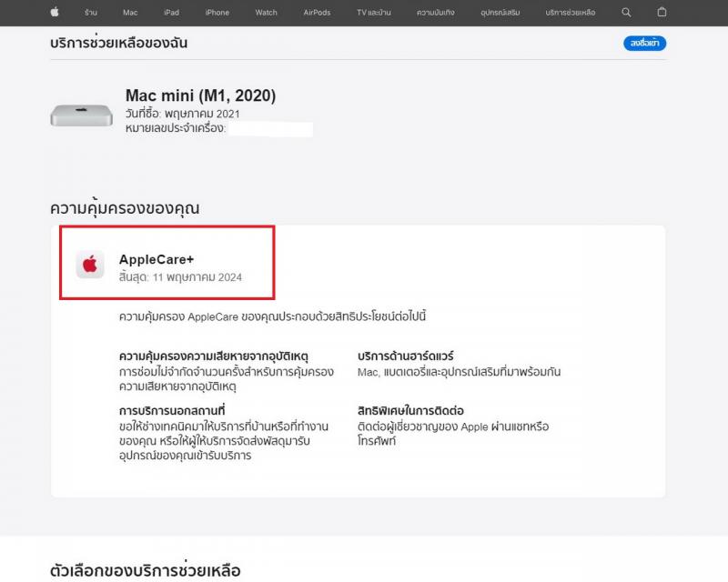Click the TV และบ้าน menu item

(x=374, y=13)
